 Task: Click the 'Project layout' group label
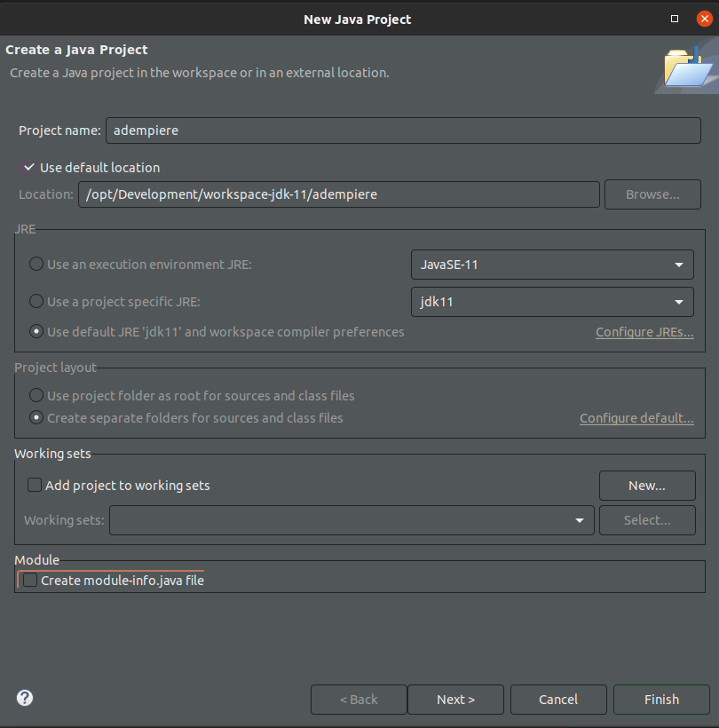tap(55, 368)
